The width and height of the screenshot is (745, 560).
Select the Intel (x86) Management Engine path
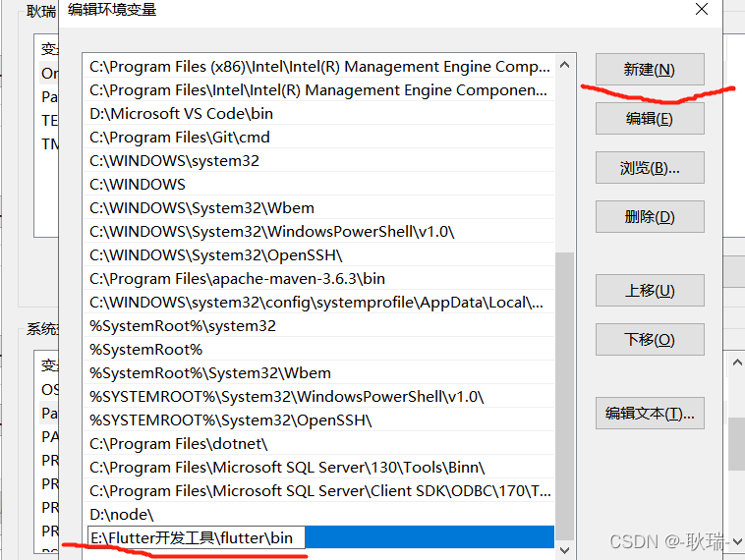click(318, 67)
